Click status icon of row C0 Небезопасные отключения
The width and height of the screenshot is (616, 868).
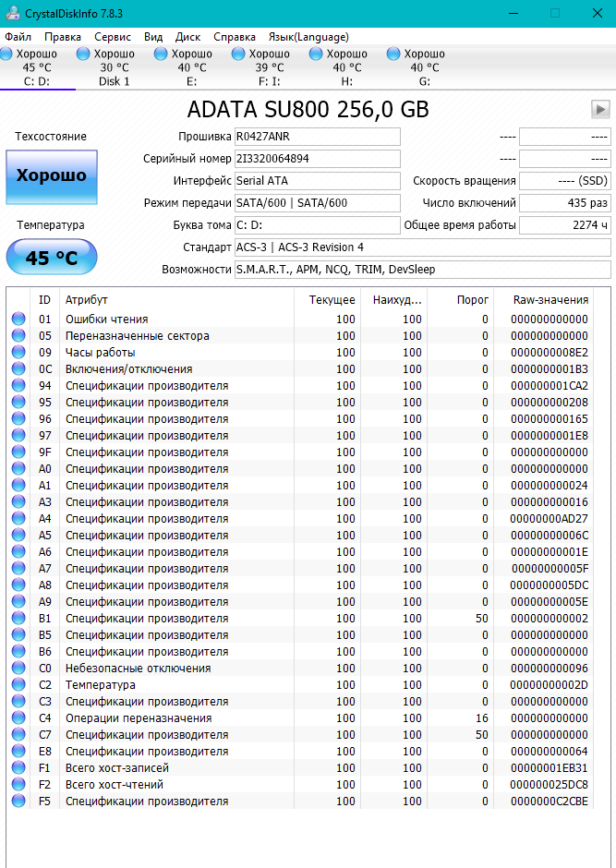click(18, 668)
